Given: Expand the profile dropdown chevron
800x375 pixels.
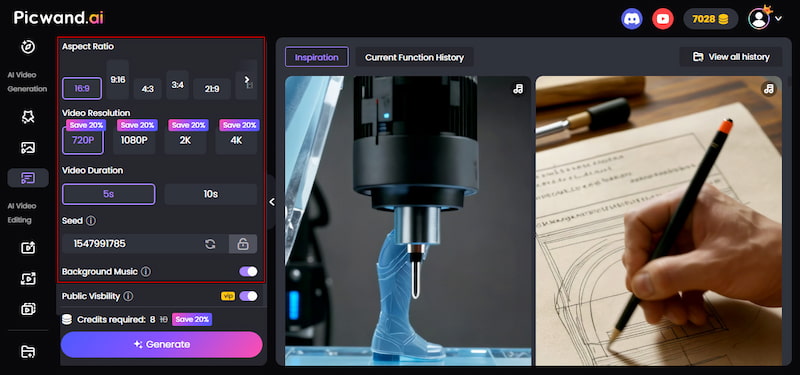Looking at the screenshot, I should tap(779, 19).
